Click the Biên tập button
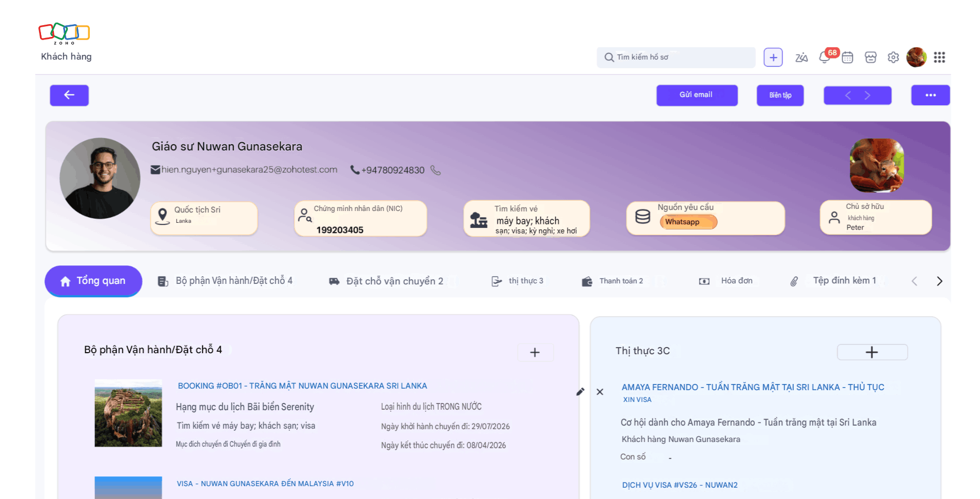The height and width of the screenshot is (499, 980). tap(780, 95)
